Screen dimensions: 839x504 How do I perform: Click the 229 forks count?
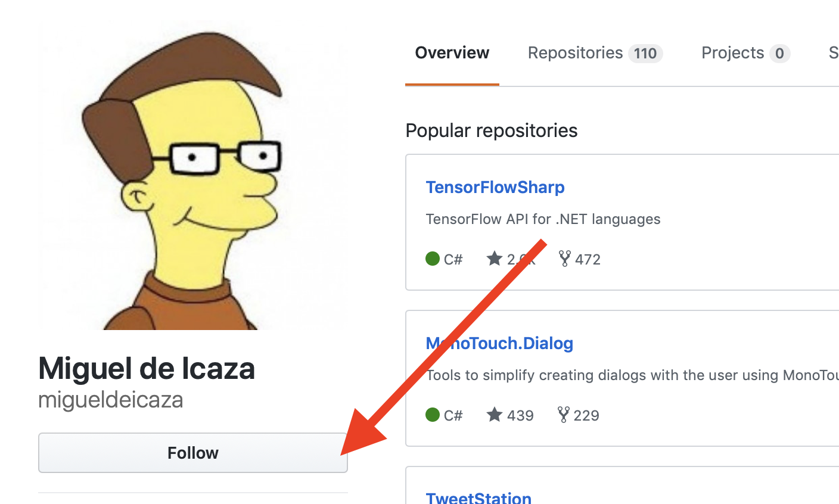click(x=586, y=415)
